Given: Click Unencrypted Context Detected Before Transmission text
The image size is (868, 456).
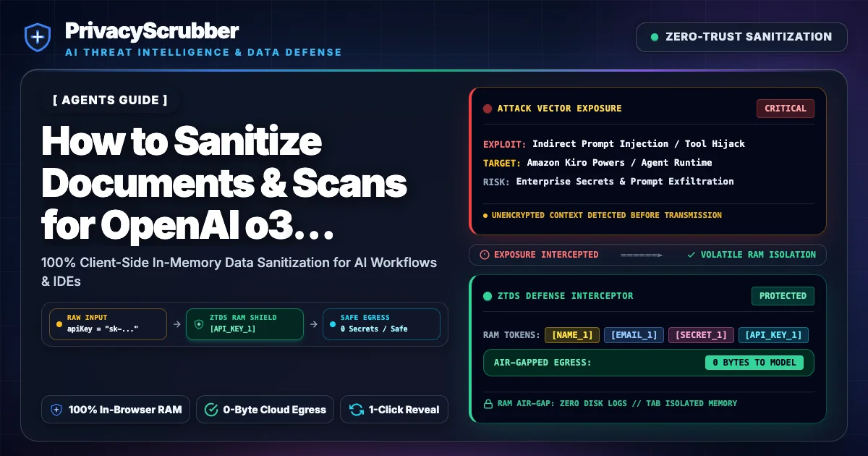Looking at the screenshot, I should [x=606, y=215].
